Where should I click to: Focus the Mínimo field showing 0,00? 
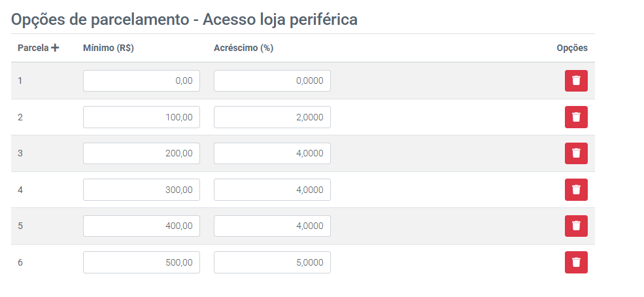click(x=141, y=80)
